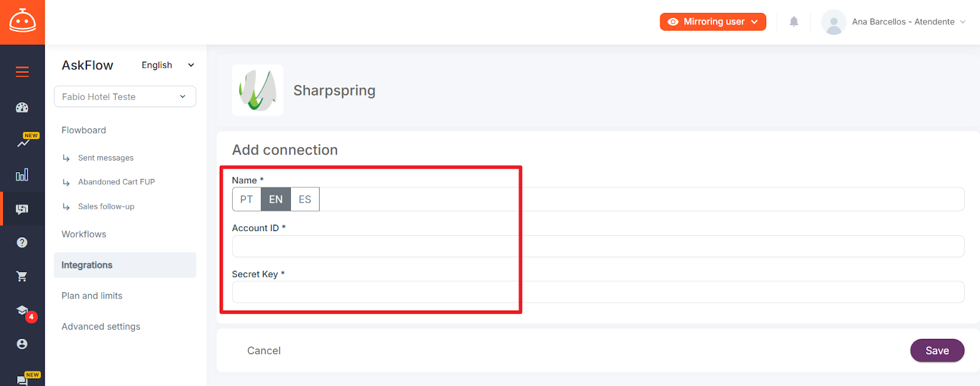Select the EN language toggle

tap(276, 199)
